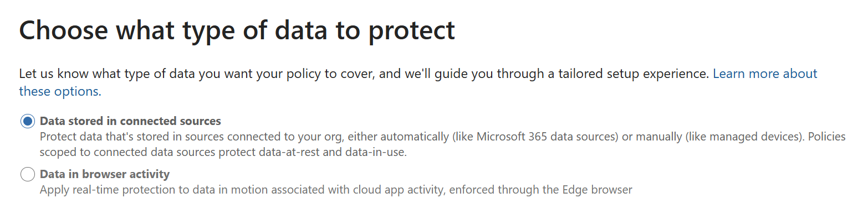
Task: Open the Learn more about these options link
Action: (x=764, y=74)
